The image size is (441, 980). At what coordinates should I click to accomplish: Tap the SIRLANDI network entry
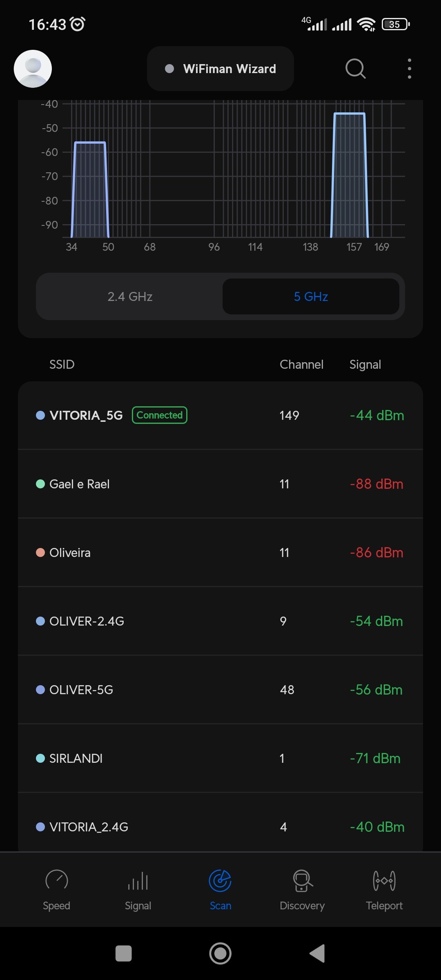220,758
